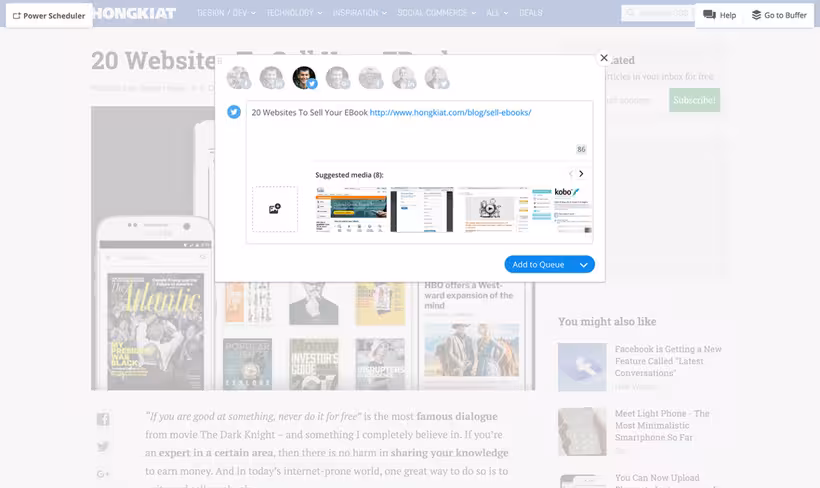The width and height of the screenshot is (820, 488).
Task: Select the Google+ profile avatar
Action: coord(337,77)
